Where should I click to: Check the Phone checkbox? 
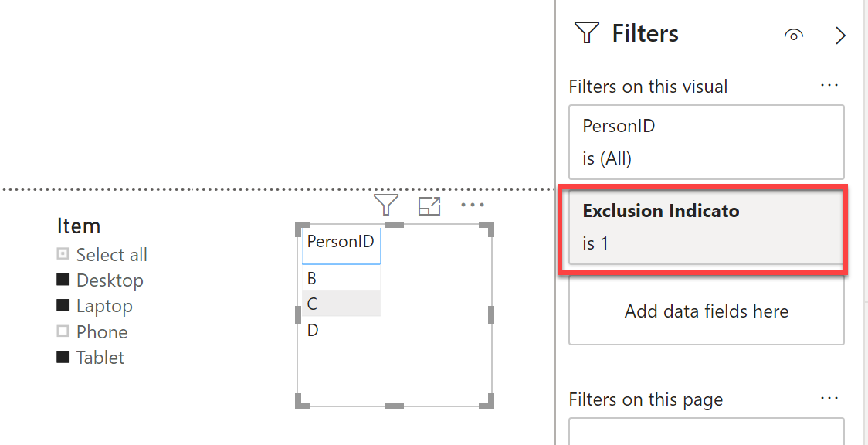[x=63, y=331]
